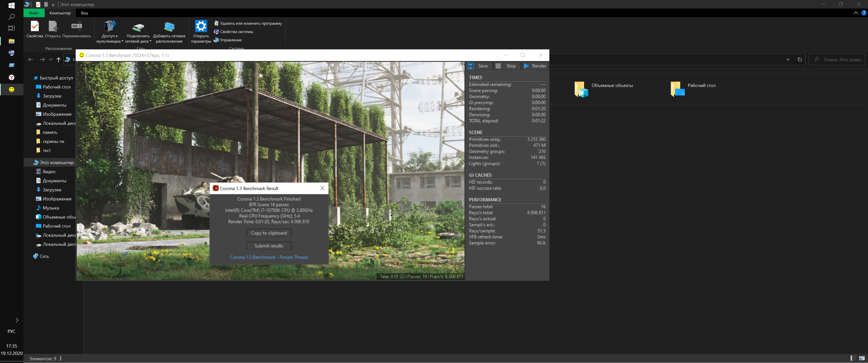The width and height of the screenshot is (868, 363).
Task: Start rendering with the Render button
Action: (x=535, y=66)
